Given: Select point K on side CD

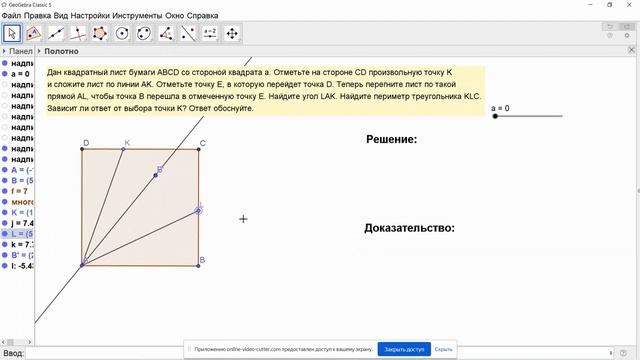Looking at the screenshot, I should pyautogui.click(x=123, y=149).
